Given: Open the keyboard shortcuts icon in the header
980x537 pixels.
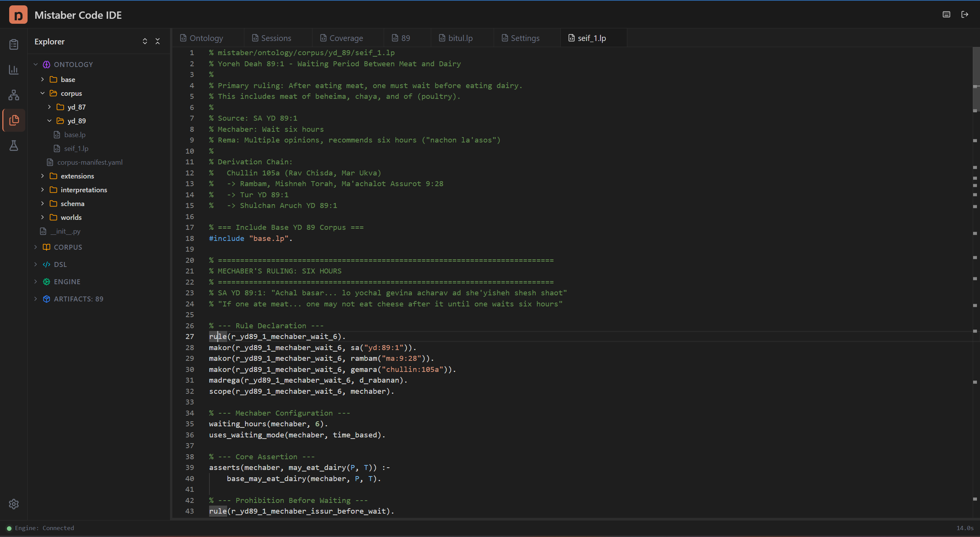Looking at the screenshot, I should coord(946,14).
